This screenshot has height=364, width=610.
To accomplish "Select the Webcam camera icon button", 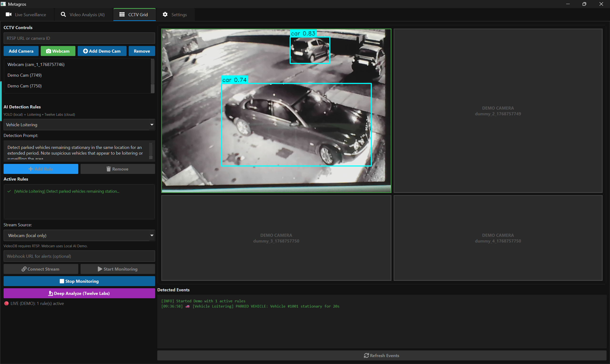I will (49, 51).
